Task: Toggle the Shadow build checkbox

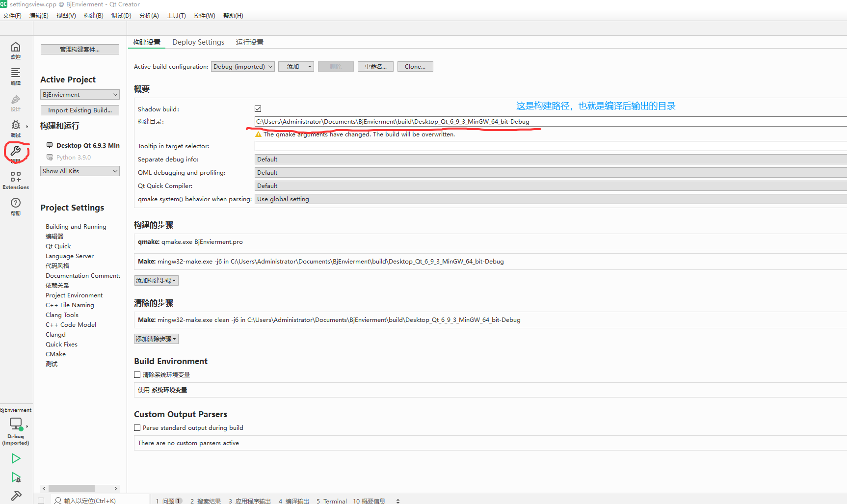Action: pos(258,109)
